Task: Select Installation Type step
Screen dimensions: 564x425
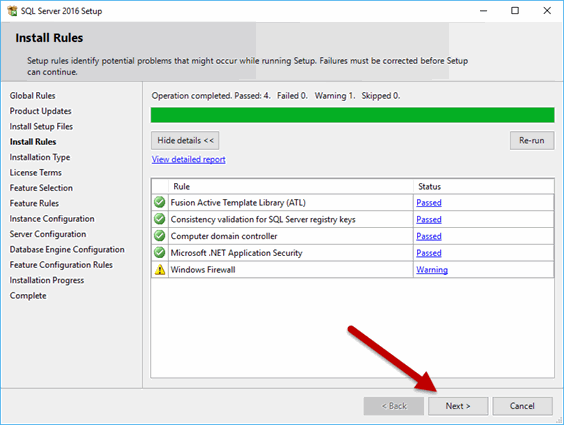Action: point(40,157)
